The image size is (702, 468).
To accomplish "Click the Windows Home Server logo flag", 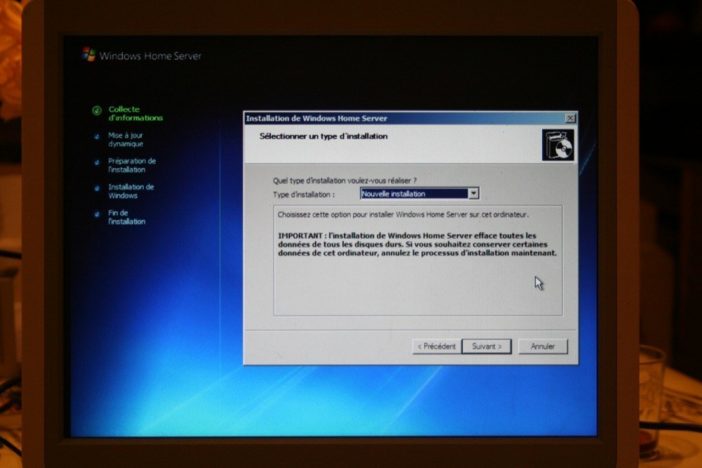I will 89,55.
